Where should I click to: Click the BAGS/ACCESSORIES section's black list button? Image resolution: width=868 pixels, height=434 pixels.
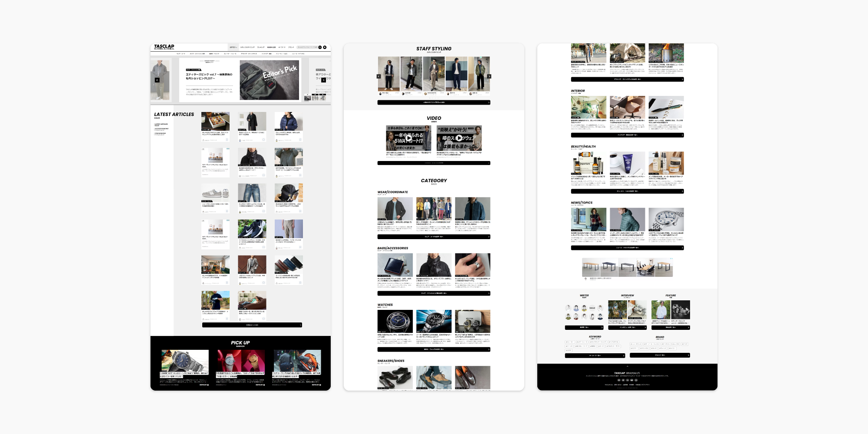[x=434, y=293]
